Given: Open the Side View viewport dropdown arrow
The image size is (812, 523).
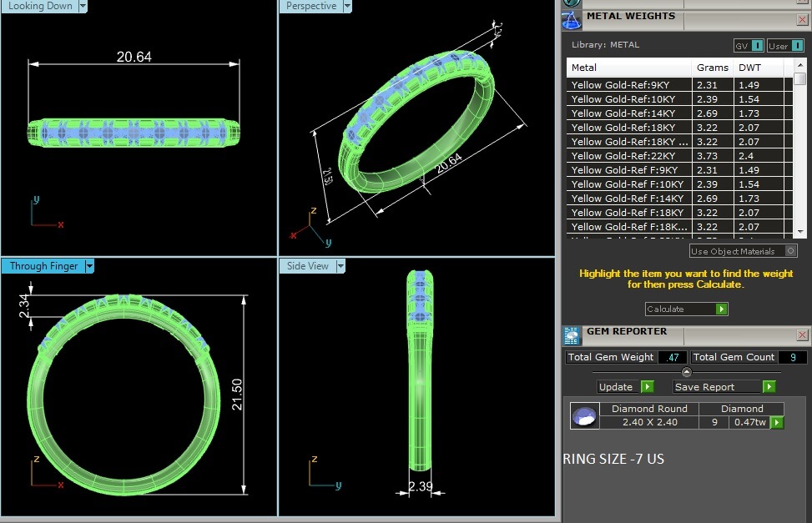Looking at the screenshot, I should point(340,266).
